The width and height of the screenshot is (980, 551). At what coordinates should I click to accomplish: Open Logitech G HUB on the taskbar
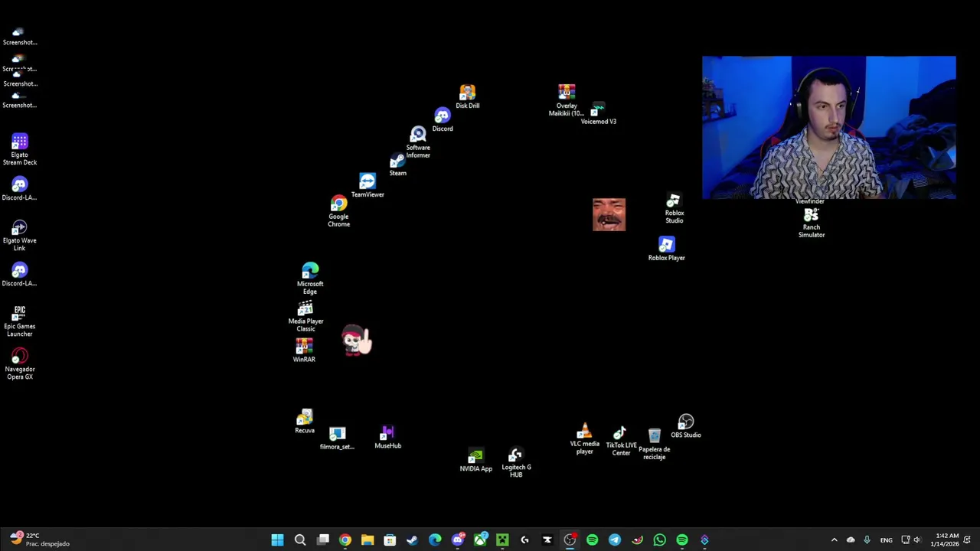[524, 540]
